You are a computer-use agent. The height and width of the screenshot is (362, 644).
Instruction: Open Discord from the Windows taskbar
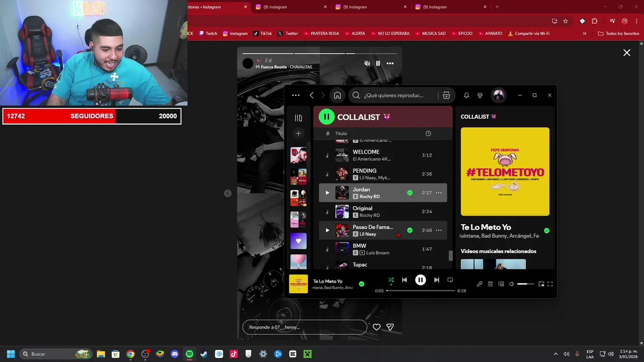[175, 354]
